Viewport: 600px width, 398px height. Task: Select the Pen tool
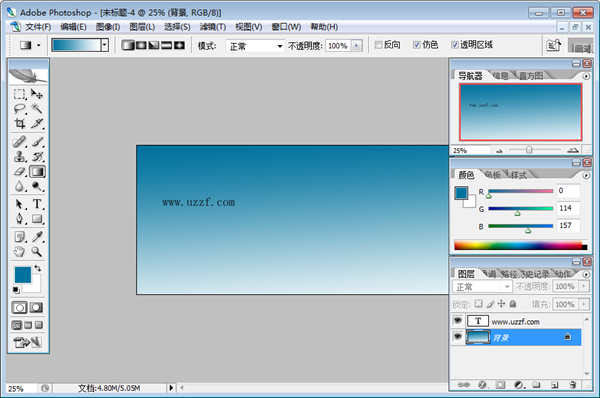coord(20,219)
